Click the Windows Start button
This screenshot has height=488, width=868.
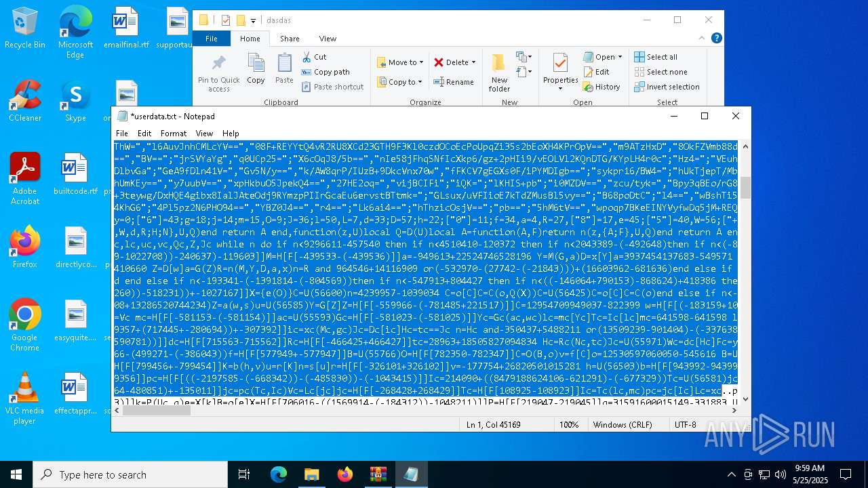pos(16,474)
